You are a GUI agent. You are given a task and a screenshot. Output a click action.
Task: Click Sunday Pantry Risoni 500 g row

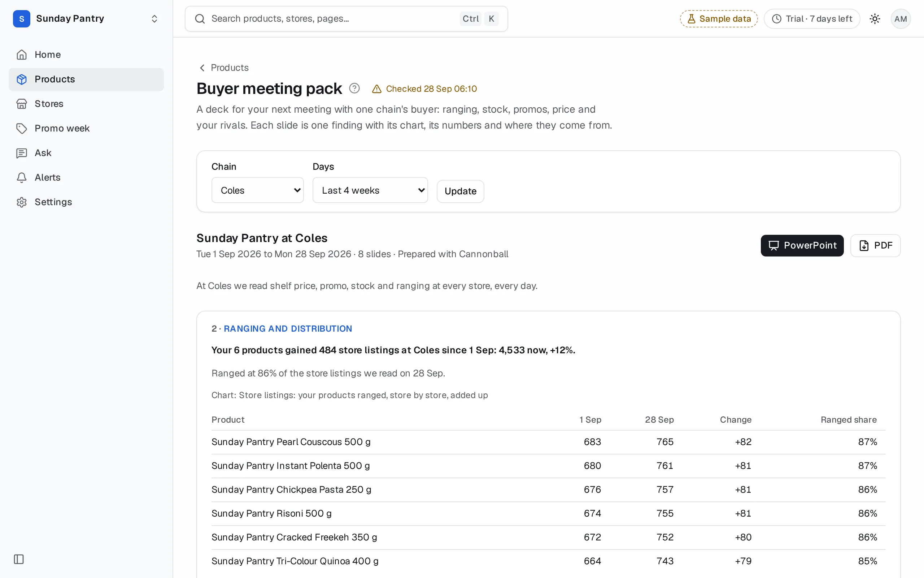pos(548,513)
